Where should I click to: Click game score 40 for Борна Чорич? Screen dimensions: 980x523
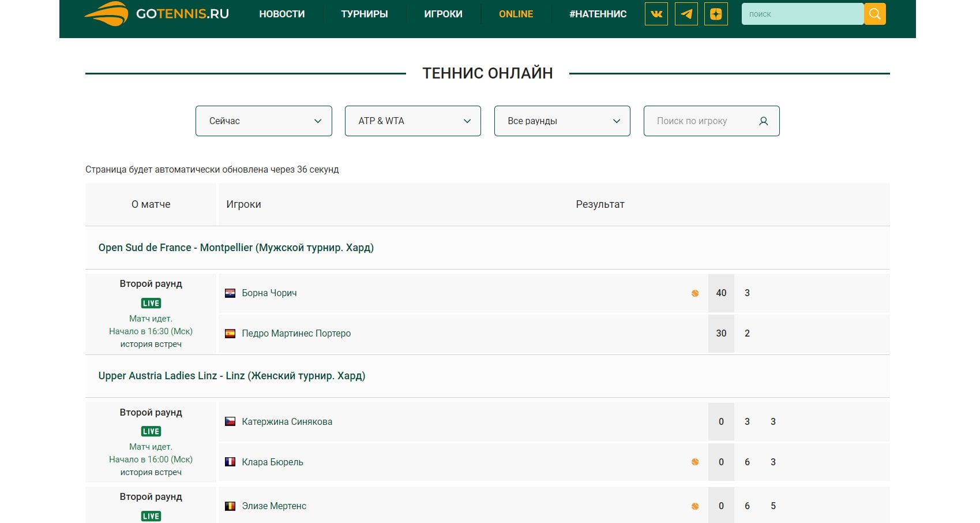721,293
